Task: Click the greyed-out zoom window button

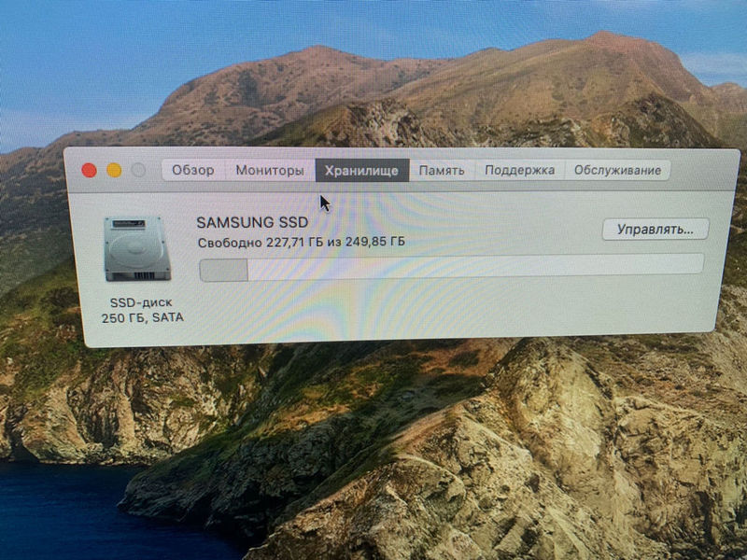Action: click(x=138, y=170)
